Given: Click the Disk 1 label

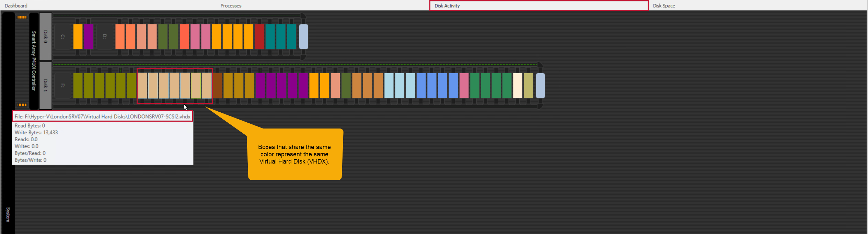Looking at the screenshot, I should (45, 86).
